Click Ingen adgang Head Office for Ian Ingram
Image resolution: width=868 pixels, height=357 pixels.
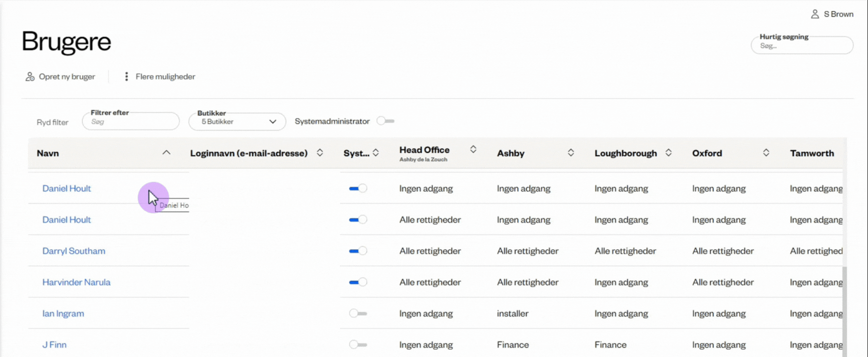426,313
